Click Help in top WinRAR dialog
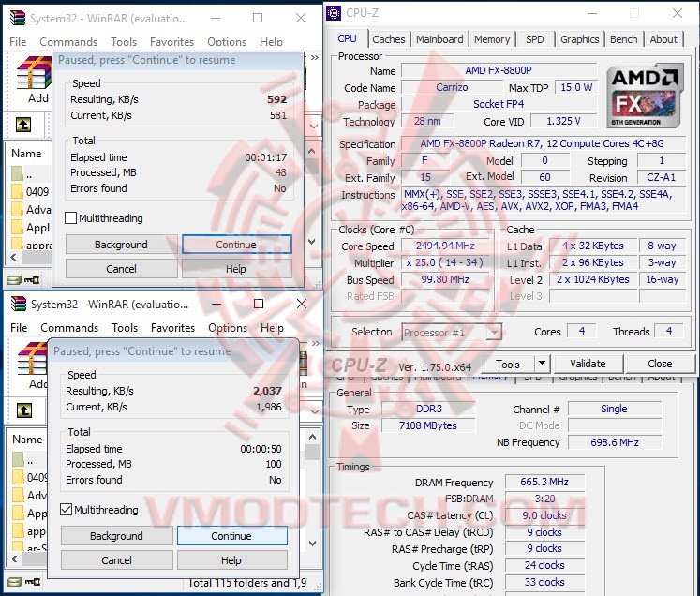 click(236, 269)
